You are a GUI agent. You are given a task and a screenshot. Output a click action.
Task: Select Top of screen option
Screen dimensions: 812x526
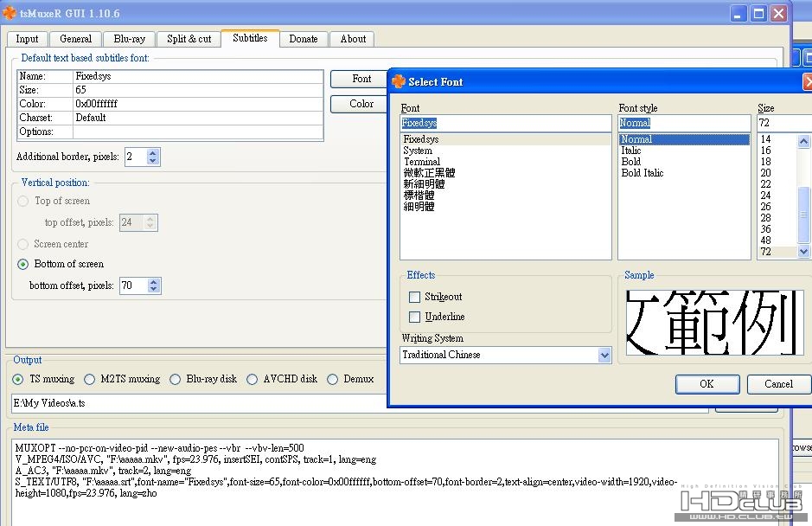[x=54, y=201]
